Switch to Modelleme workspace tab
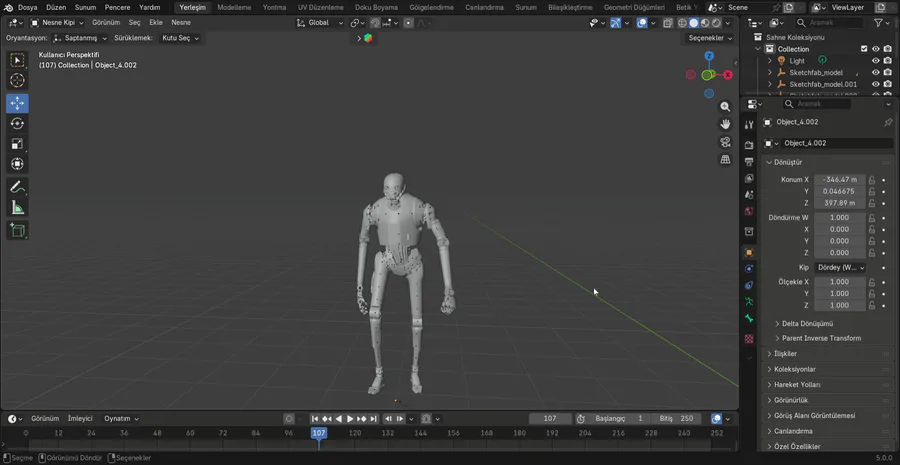 [x=235, y=7]
